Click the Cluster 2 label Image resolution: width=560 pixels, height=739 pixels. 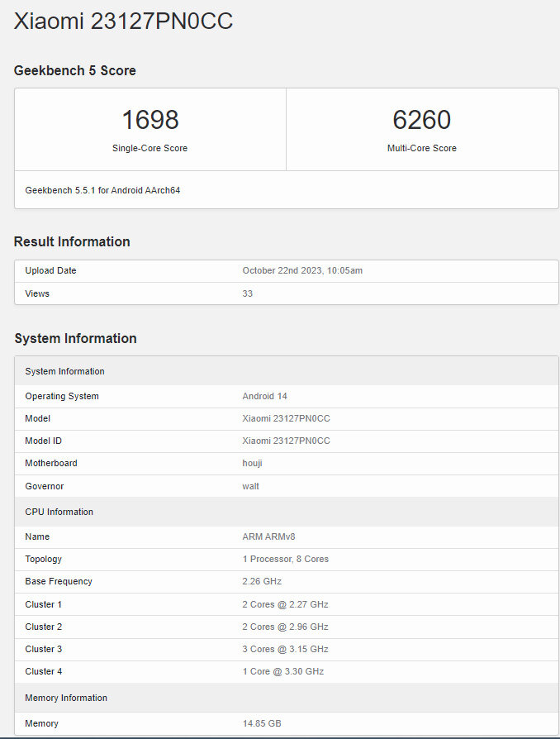pos(43,627)
